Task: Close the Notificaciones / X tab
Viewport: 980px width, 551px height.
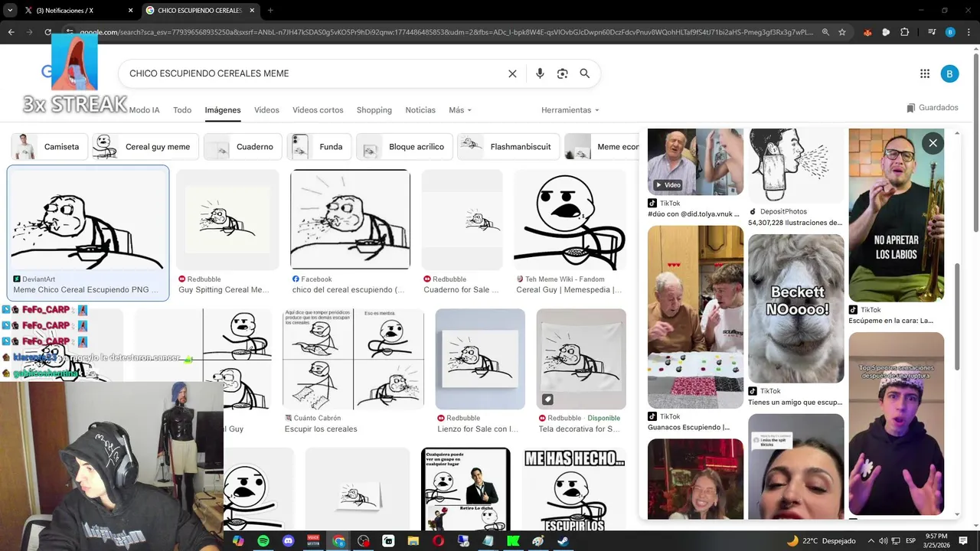Action: (x=130, y=11)
